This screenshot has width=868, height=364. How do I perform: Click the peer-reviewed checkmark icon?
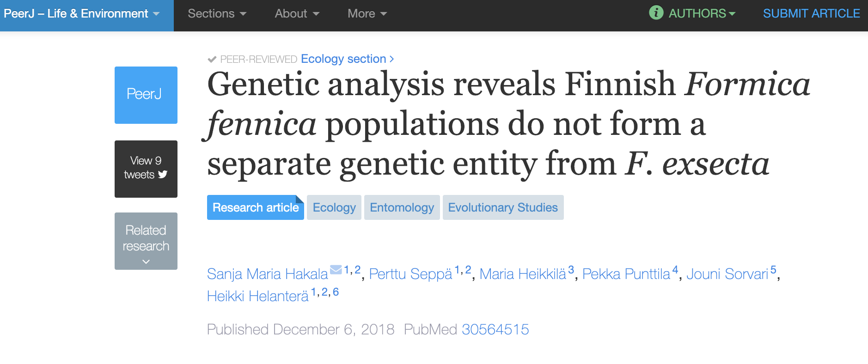(212, 59)
